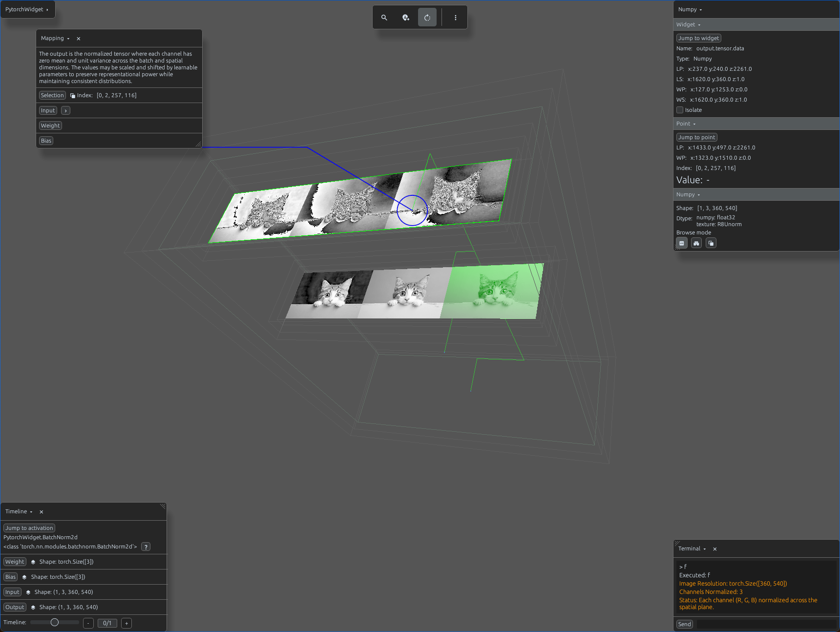Open help for the BatchNorm2d class

146,547
